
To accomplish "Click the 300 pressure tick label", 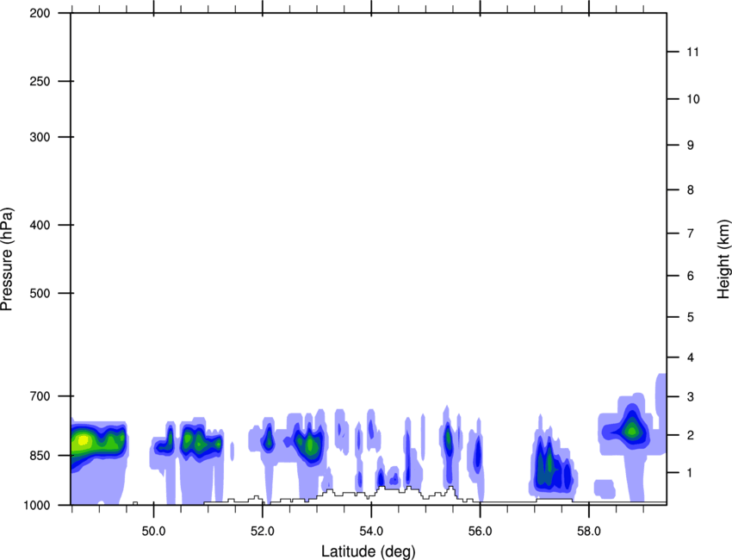I will (40, 137).
